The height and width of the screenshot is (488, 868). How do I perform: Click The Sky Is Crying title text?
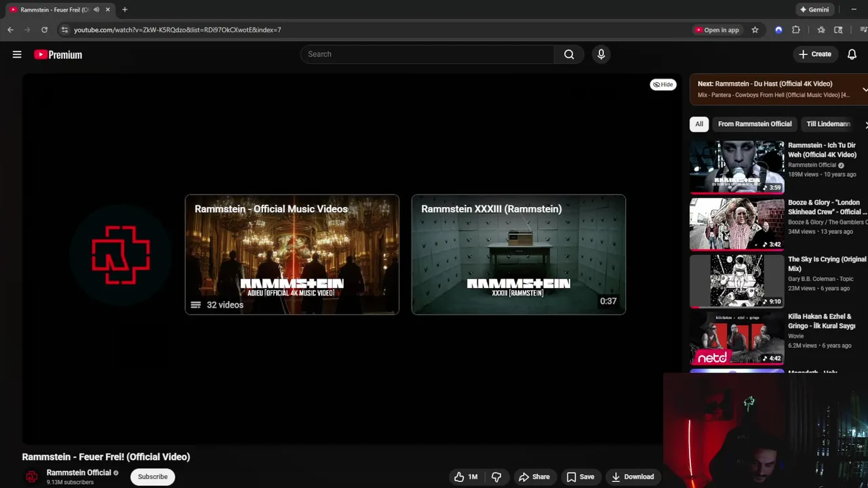tap(827, 264)
